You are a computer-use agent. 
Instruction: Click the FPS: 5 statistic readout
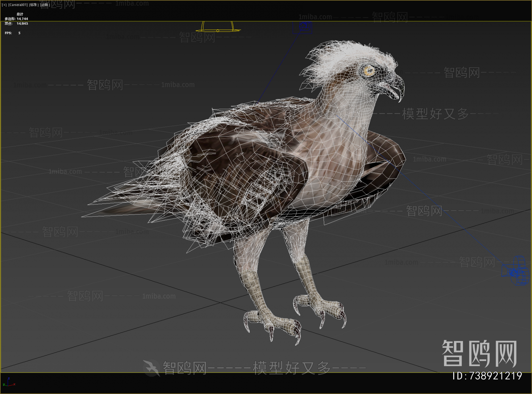13,33
